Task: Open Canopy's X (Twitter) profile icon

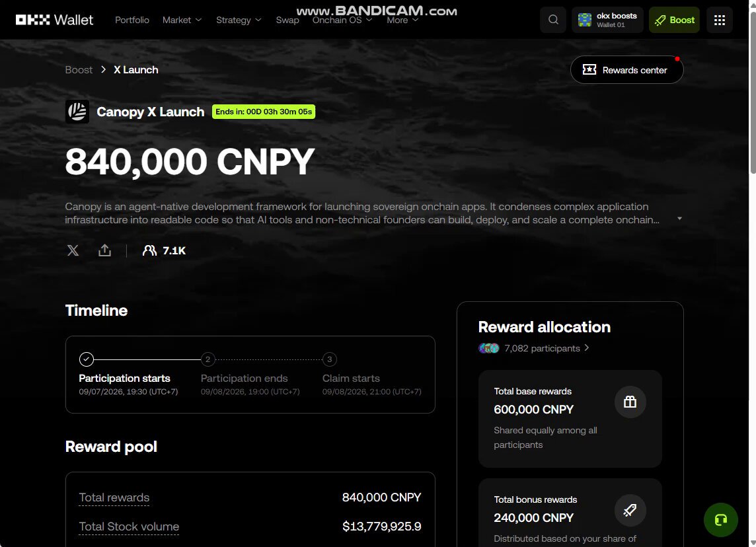Action: click(73, 250)
